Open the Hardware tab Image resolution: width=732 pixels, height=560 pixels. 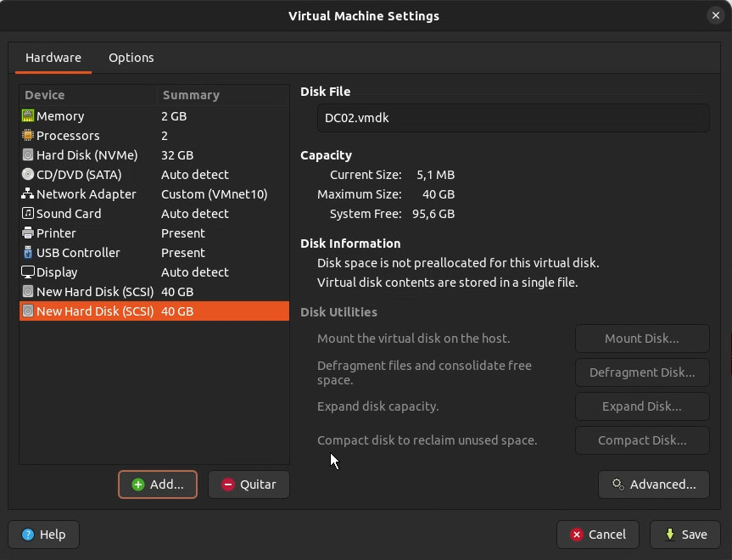pos(53,58)
